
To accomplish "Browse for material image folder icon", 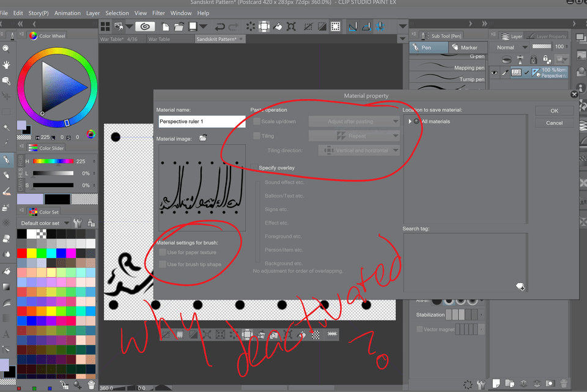I will [203, 138].
